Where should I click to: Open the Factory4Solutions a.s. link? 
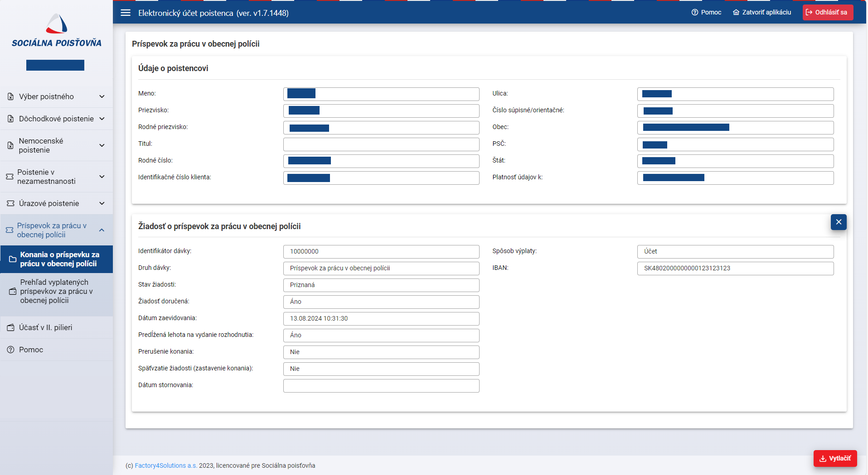165,465
